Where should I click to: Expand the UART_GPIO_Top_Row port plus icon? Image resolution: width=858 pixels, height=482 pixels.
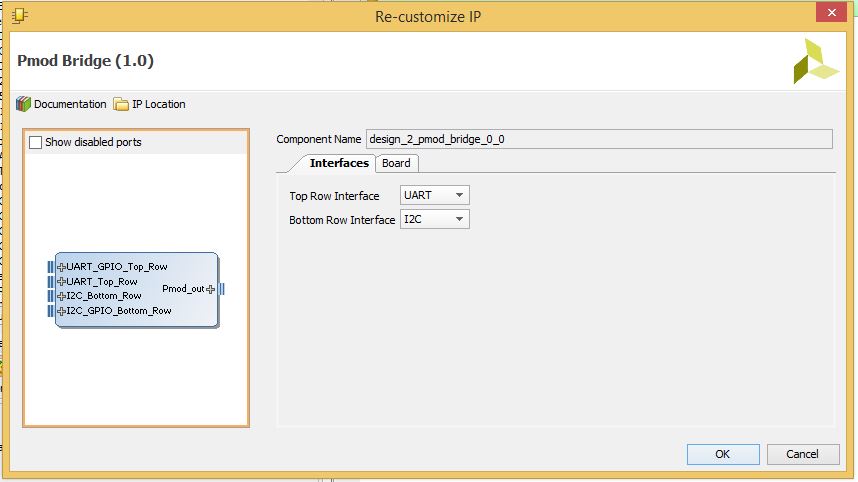point(61,267)
